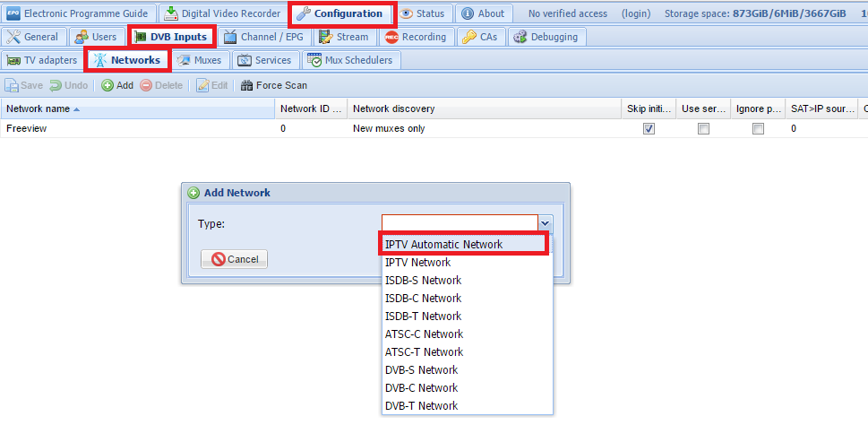Select DVB-T Network option
Image resolution: width=868 pixels, height=425 pixels.
[468, 405]
